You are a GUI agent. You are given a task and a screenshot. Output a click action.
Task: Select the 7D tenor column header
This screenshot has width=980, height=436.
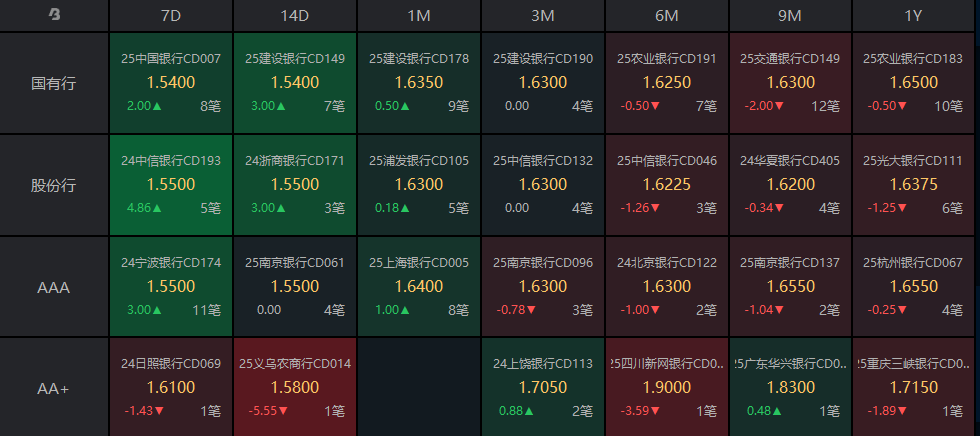coord(170,15)
